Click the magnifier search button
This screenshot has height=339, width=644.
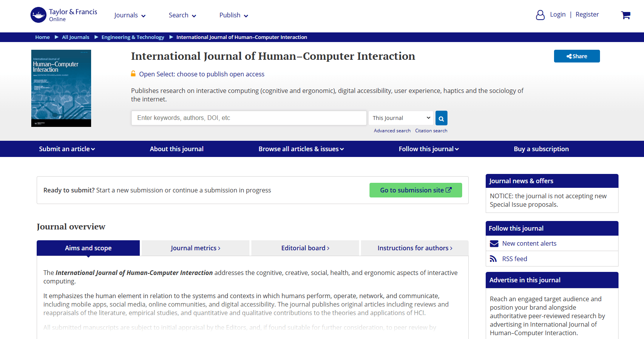441,118
